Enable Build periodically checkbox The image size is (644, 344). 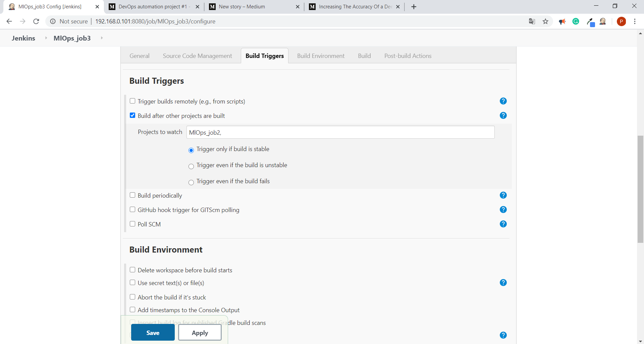point(132,195)
